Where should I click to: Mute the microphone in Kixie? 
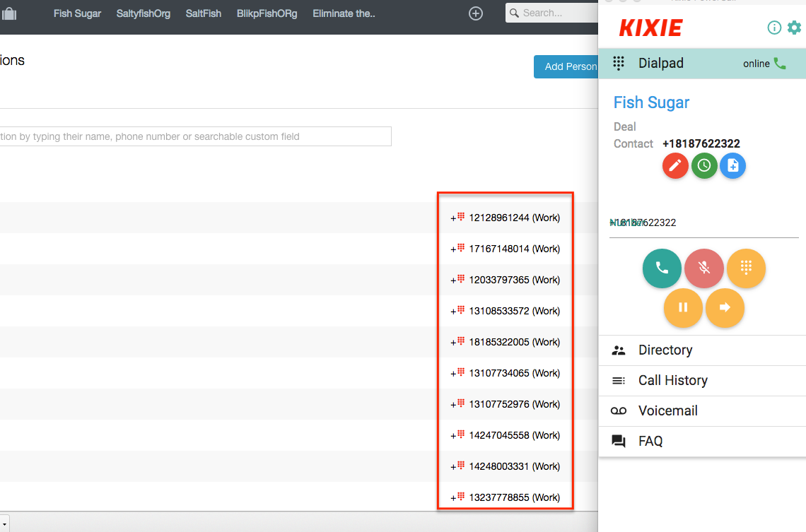point(704,268)
